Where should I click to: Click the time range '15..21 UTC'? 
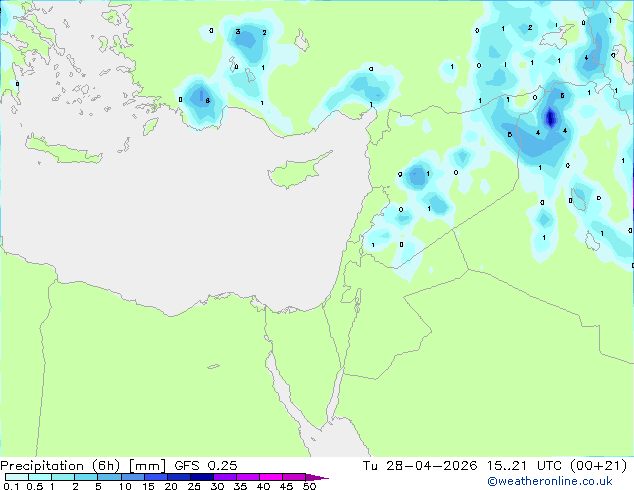[524, 466]
